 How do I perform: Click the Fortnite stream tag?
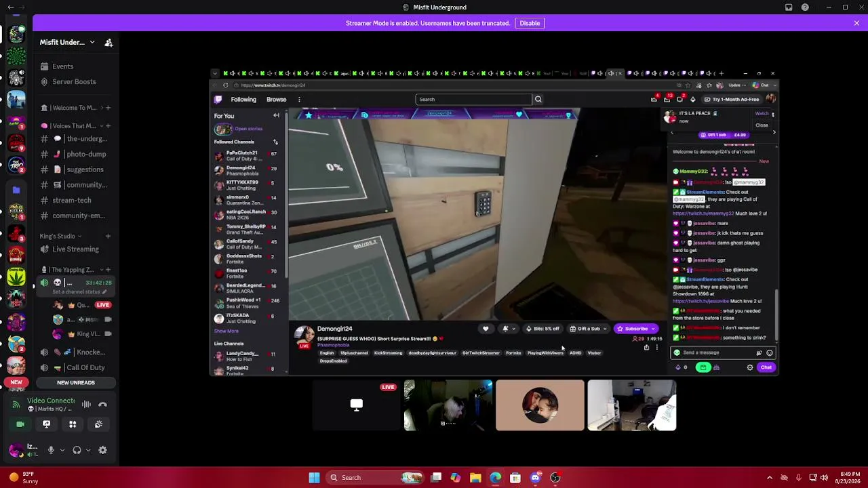pos(513,353)
